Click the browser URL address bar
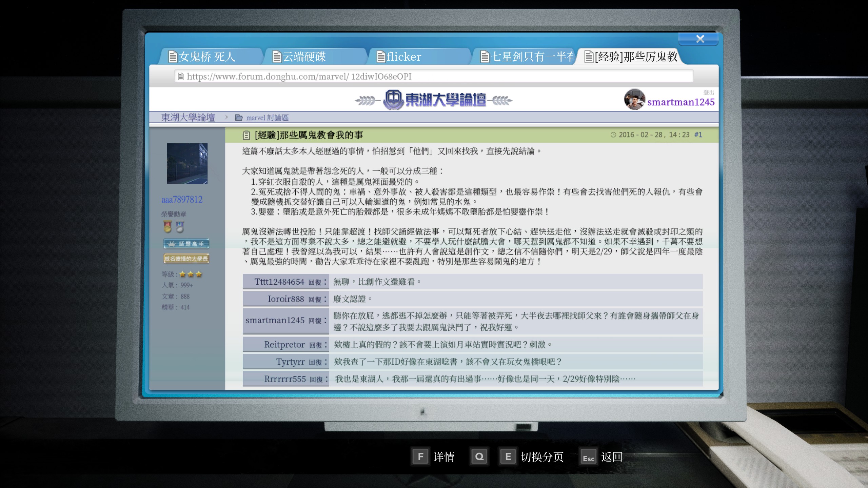 (434, 77)
